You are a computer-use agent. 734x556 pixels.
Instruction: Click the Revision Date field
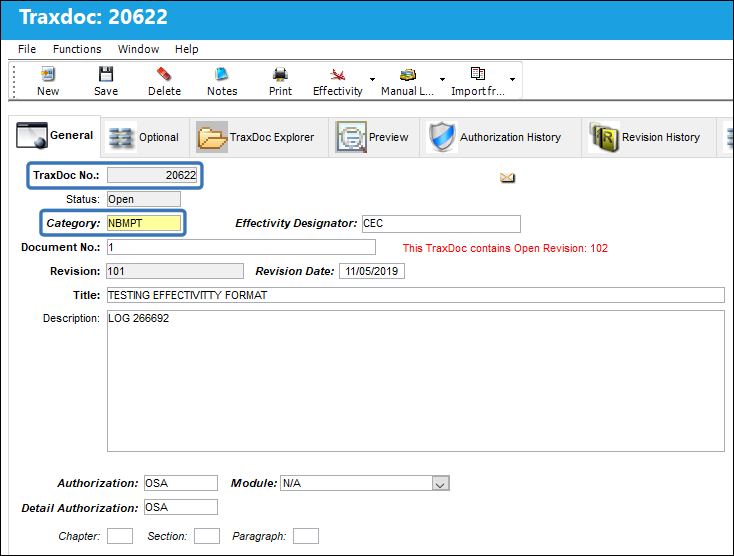[x=372, y=271]
